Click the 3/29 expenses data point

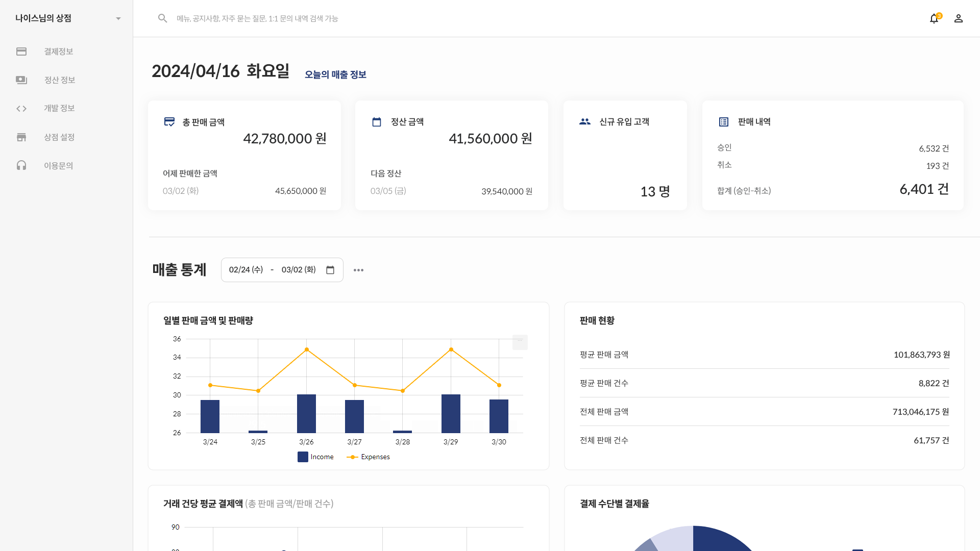coord(451,349)
